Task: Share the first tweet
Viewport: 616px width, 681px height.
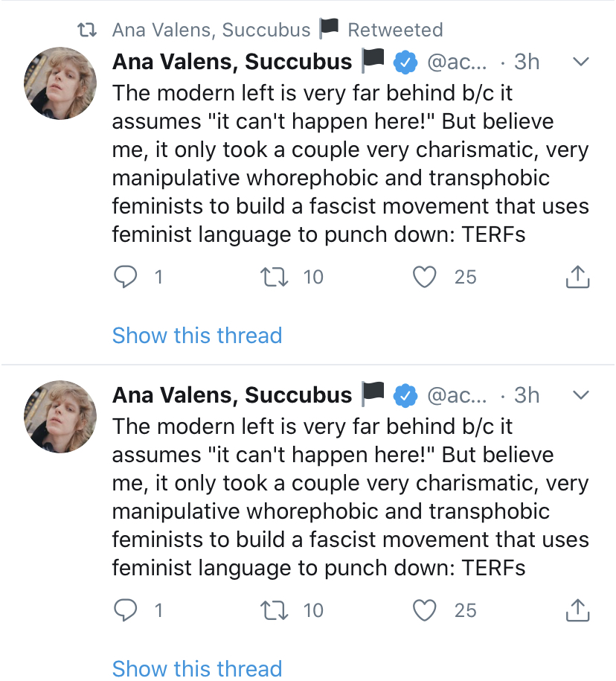Action: [577, 277]
